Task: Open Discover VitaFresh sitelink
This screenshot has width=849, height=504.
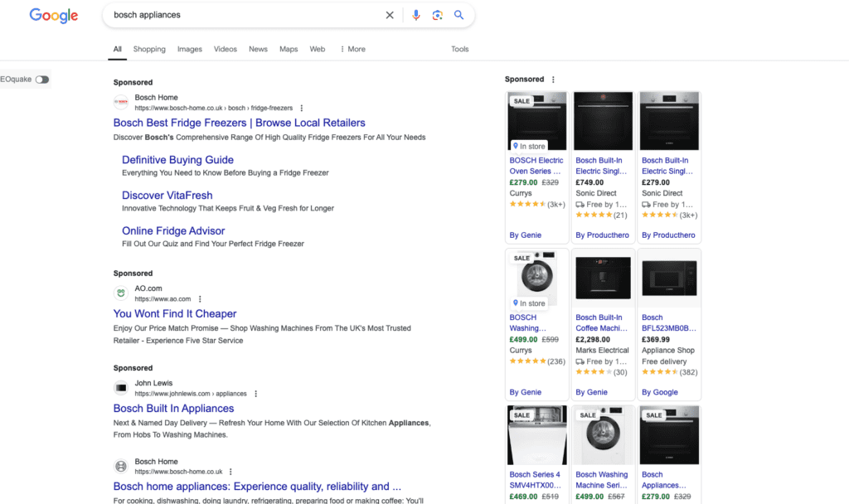Action: [x=167, y=196]
